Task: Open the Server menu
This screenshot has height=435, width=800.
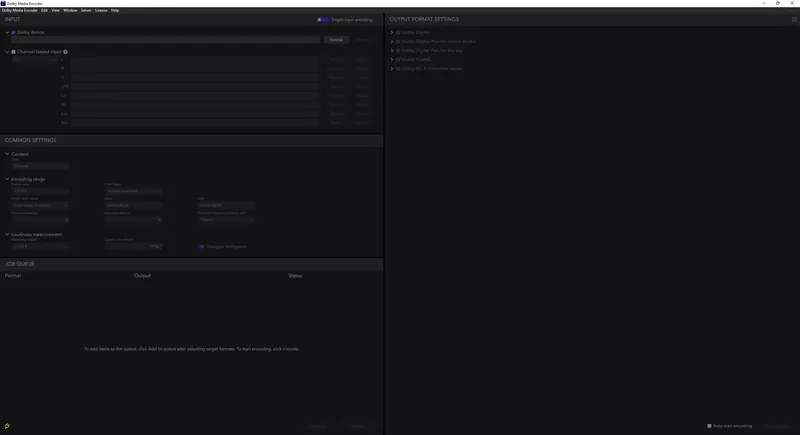Action: (x=86, y=10)
